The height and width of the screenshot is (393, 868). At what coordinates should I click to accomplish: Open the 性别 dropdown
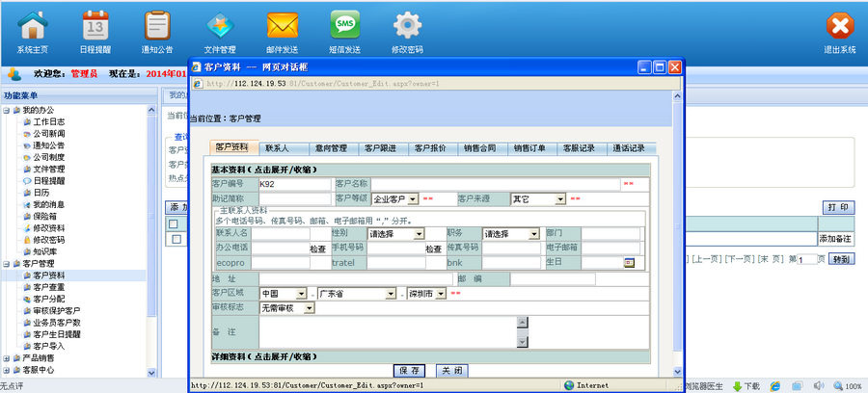[x=395, y=234]
